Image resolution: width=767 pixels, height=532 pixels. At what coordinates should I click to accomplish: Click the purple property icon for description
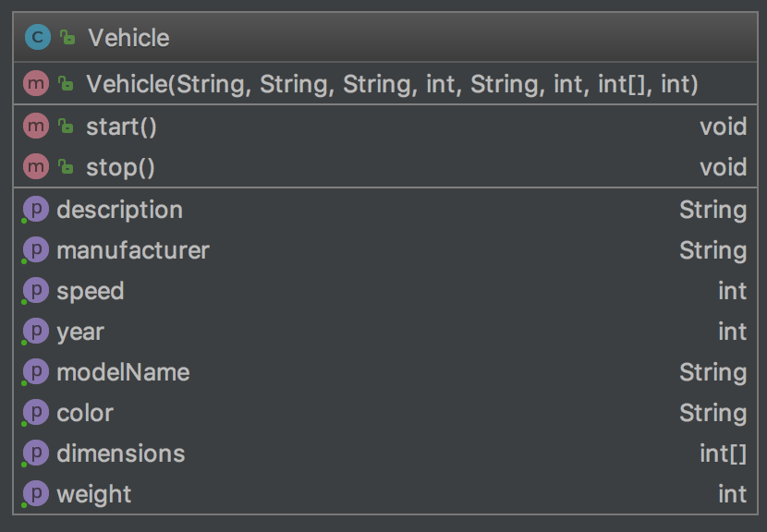36,210
